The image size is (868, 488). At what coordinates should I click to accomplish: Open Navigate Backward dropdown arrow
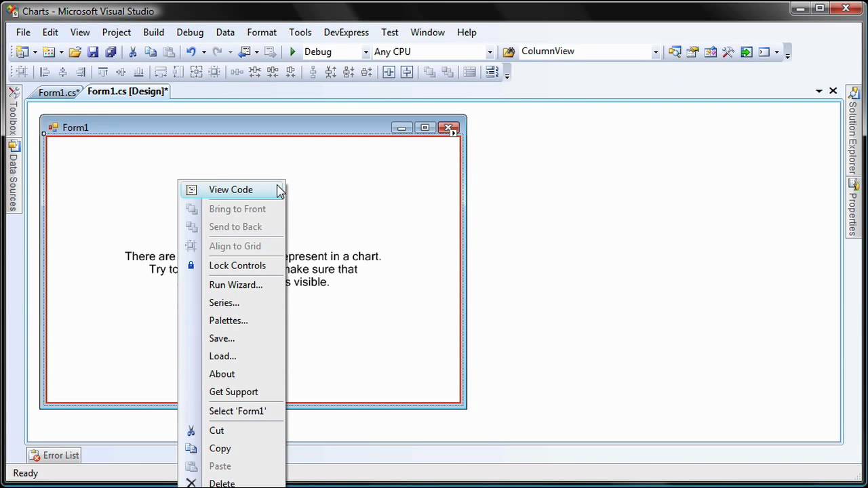(257, 52)
